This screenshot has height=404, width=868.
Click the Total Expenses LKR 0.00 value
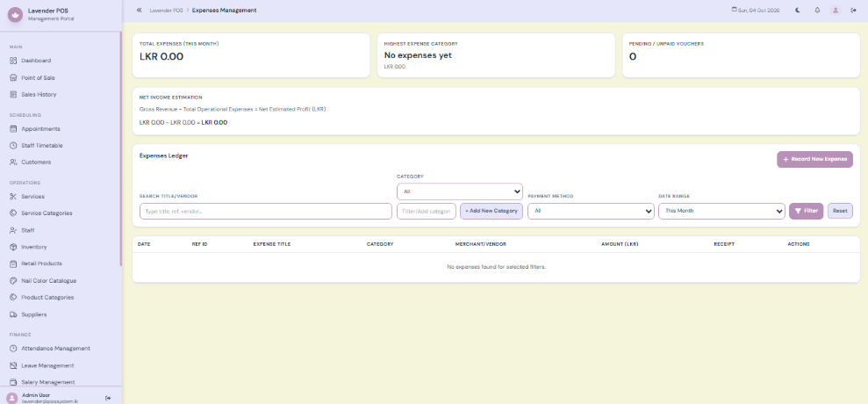161,56
